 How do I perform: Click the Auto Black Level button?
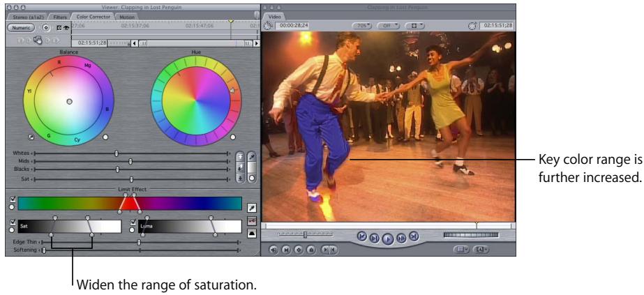[240, 178]
